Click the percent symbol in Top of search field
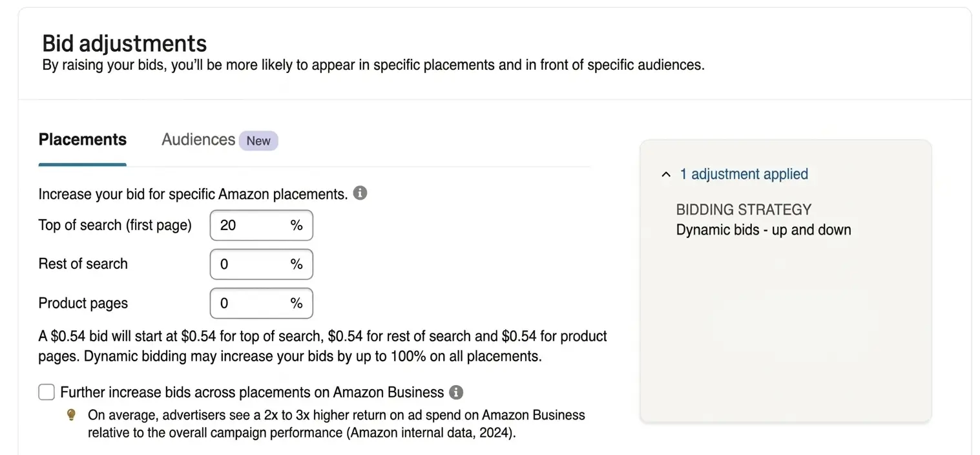The width and height of the screenshot is (980, 455). click(296, 225)
